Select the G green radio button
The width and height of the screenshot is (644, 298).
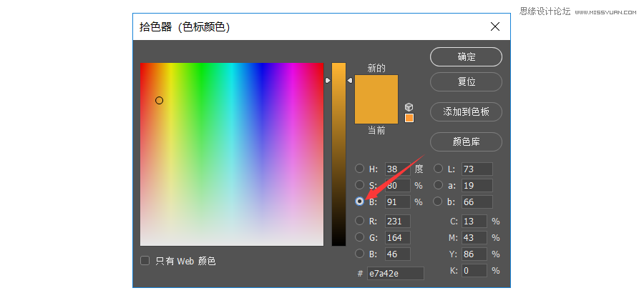[x=359, y=237]
